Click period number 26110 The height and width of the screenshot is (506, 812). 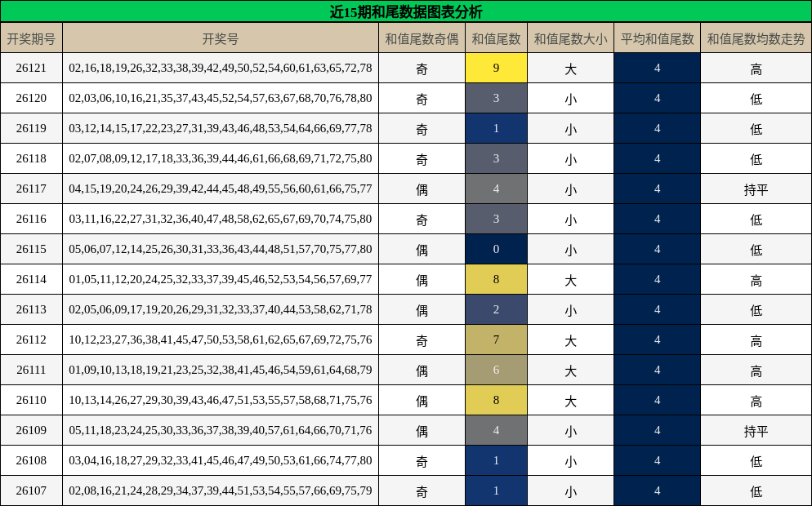(x=31, y=400)
